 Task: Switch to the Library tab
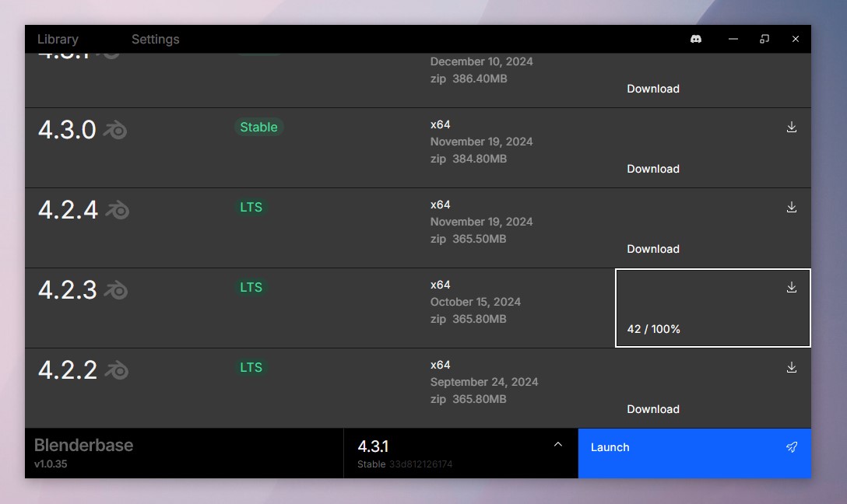point(58,39)
